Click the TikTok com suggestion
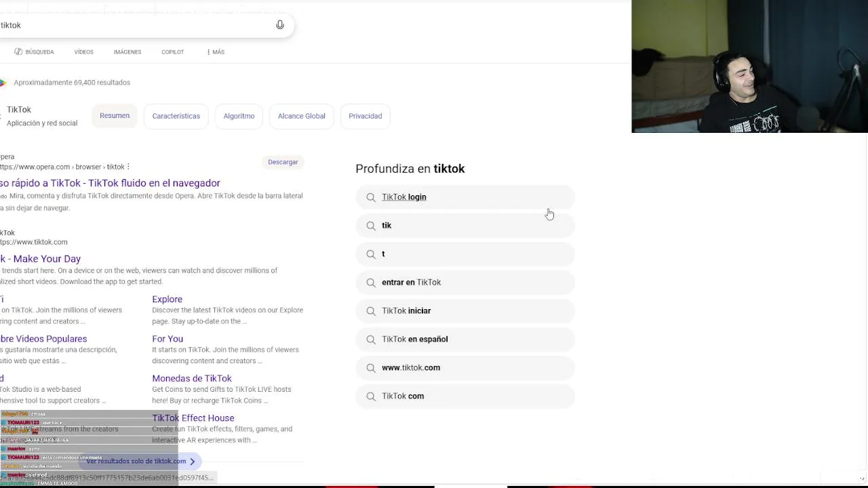Image resolution: width=868 pixels, height=488 pixels. coord(465,396)
